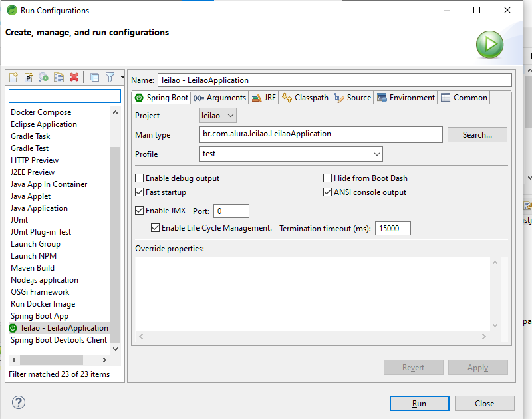Click the Duplicate configuration icon

point(59,78)
